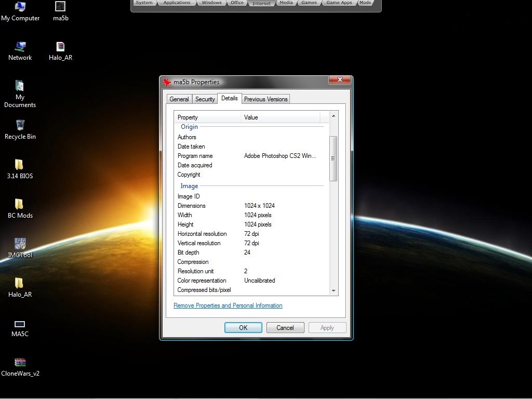This screenshot has height=399, width=532.
Task: Launch IMGTool from the desktop
Action: pos(20,248)
